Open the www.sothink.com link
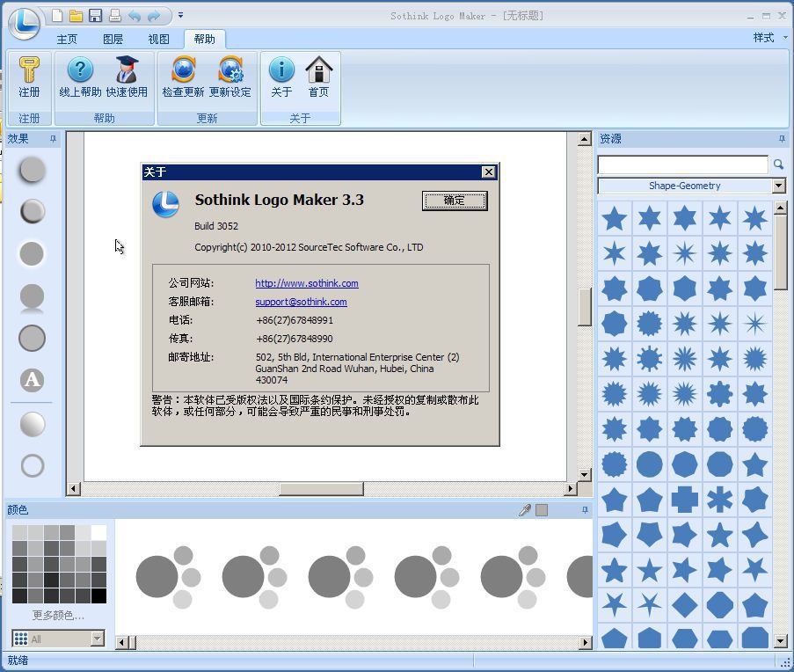Screen dimensions: 794x672 [307, 283]
